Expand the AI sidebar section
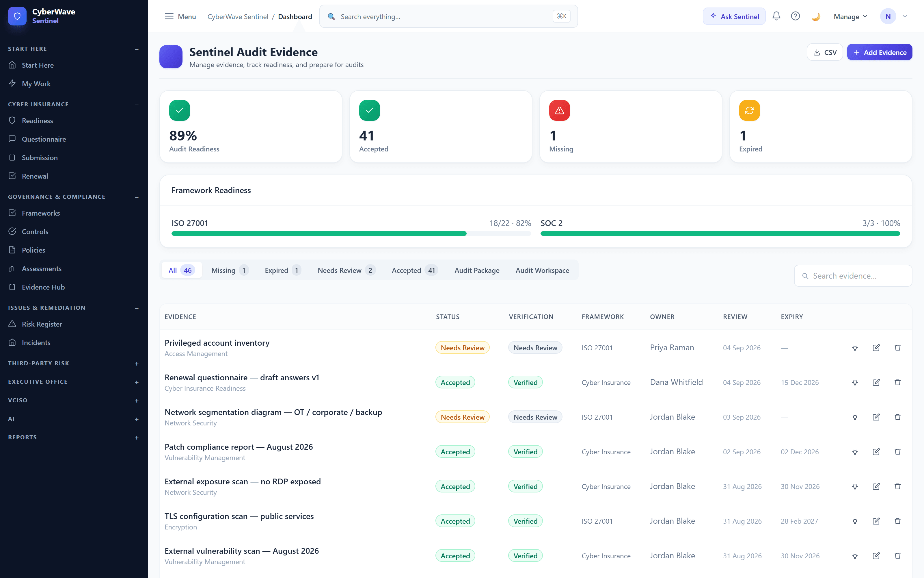This screenshot has height=578, width=924. 137,419
